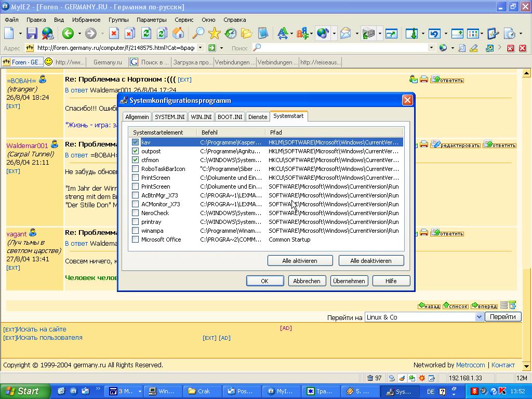Open the Crak folder taskbar button

(202, 391)
